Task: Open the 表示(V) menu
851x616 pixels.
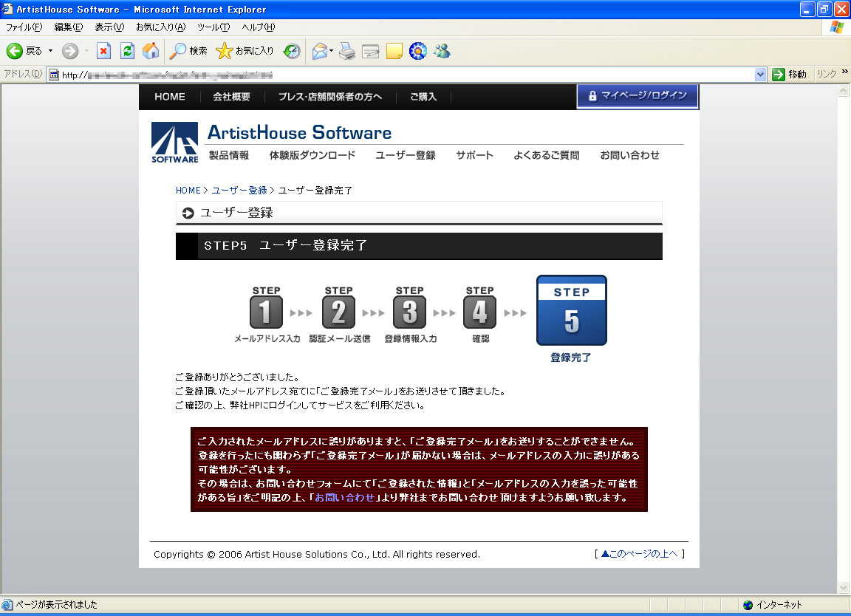Action: click(109, 27)
